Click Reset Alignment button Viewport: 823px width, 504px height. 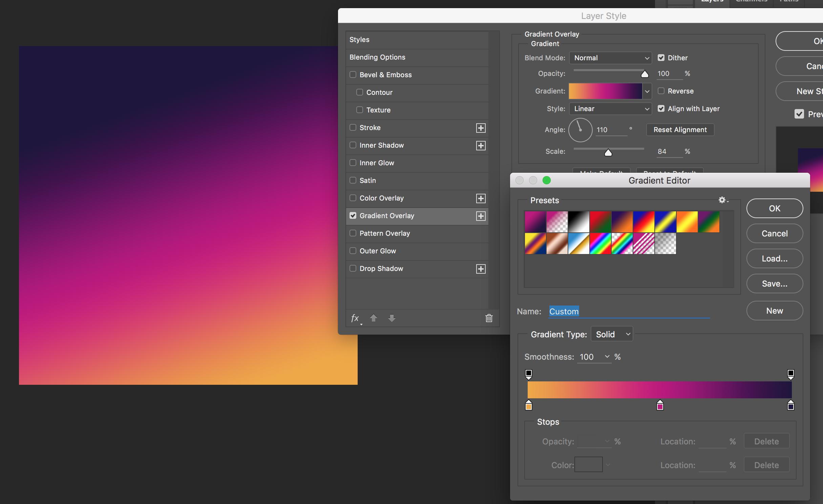[x=680, y=130]
